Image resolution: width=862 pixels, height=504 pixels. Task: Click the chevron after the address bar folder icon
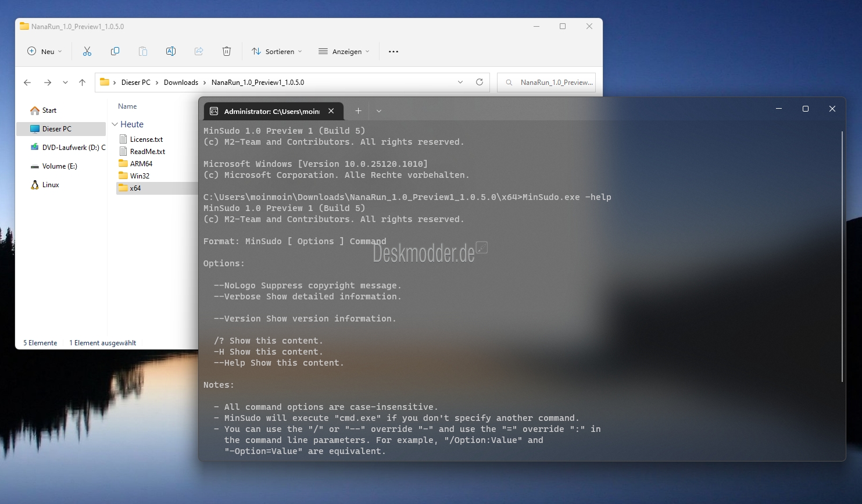[x=115, y=83]
